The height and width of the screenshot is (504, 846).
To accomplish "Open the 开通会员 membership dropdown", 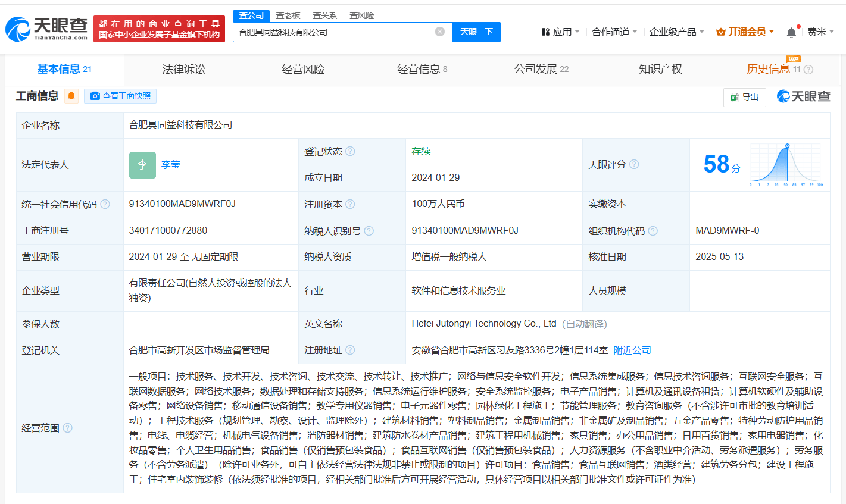I will click(745, 32).
